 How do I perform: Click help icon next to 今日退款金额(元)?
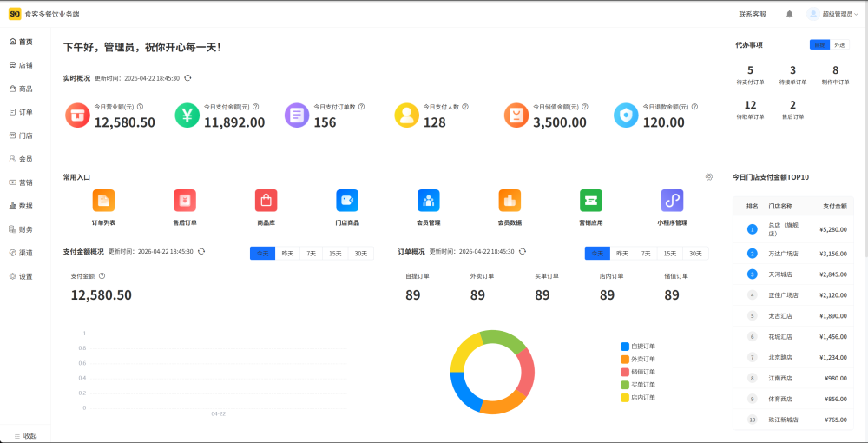[x=694, y=107]
